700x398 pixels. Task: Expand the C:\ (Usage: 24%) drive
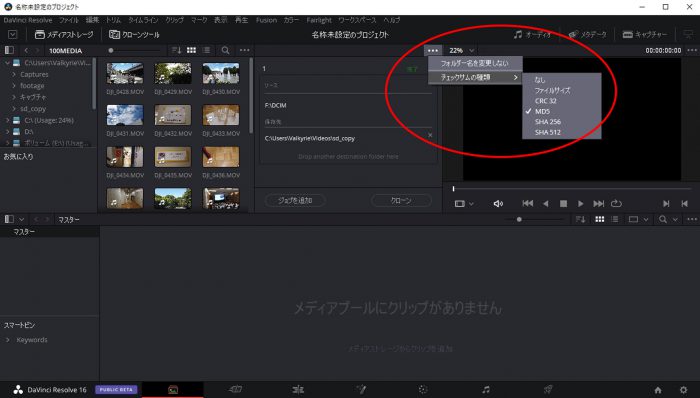pos(8,120)
